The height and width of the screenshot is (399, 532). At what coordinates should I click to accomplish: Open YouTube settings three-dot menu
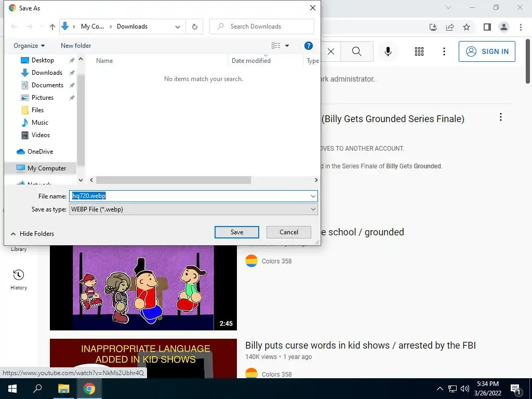point(444,51)
